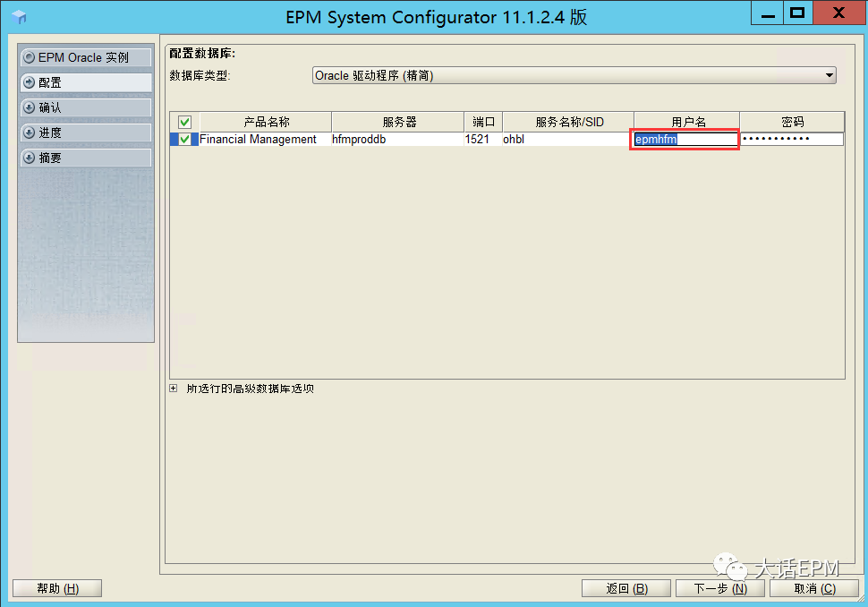Go to the 摘要 step
The width and height of the screenshot is (868, 607).
coord(86,158)
